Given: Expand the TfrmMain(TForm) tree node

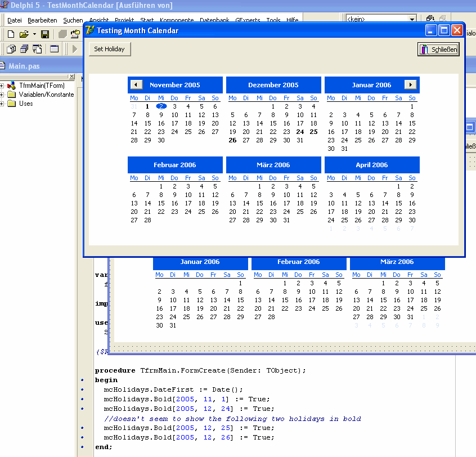Looking at the screenshot, I should point(2,86).
